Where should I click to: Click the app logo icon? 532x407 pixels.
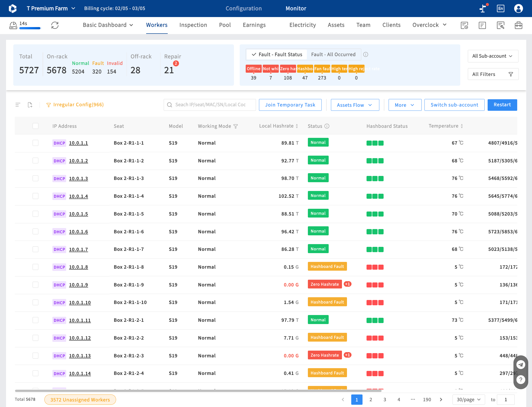pos(13,9)
